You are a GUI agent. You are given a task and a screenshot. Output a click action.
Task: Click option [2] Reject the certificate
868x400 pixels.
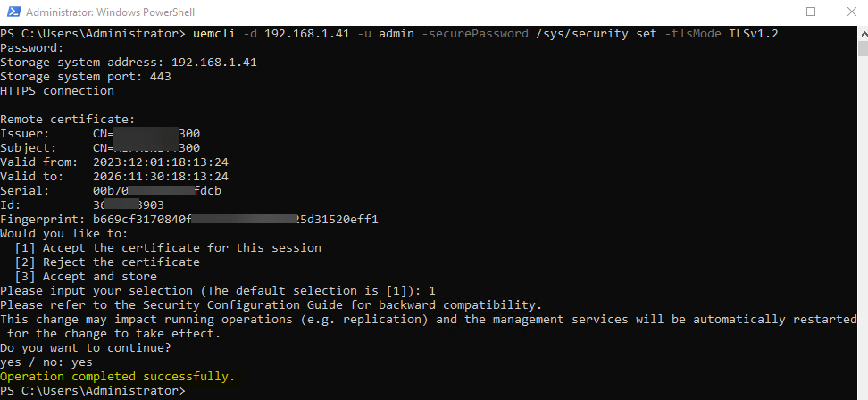click(107, 262)
